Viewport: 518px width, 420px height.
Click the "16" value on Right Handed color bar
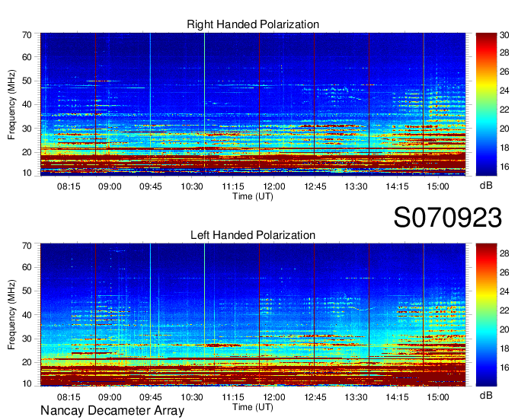tap(504, 167)
